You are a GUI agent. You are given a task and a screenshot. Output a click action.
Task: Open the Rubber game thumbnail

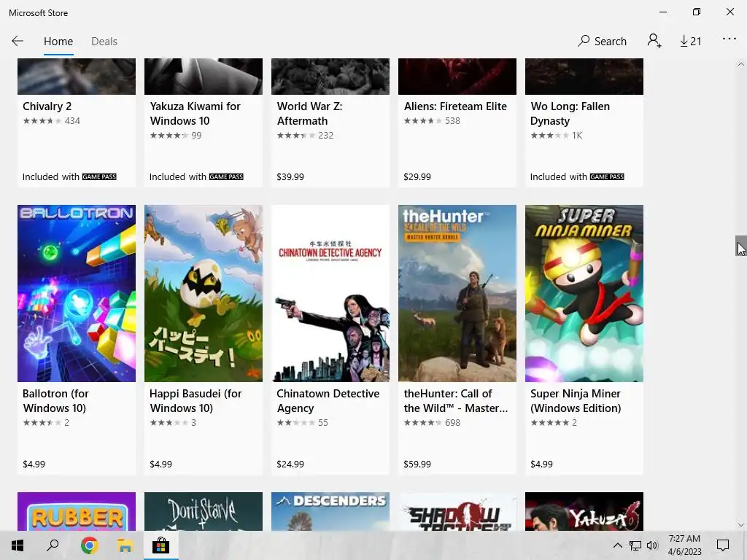click(x=77, y=511)
